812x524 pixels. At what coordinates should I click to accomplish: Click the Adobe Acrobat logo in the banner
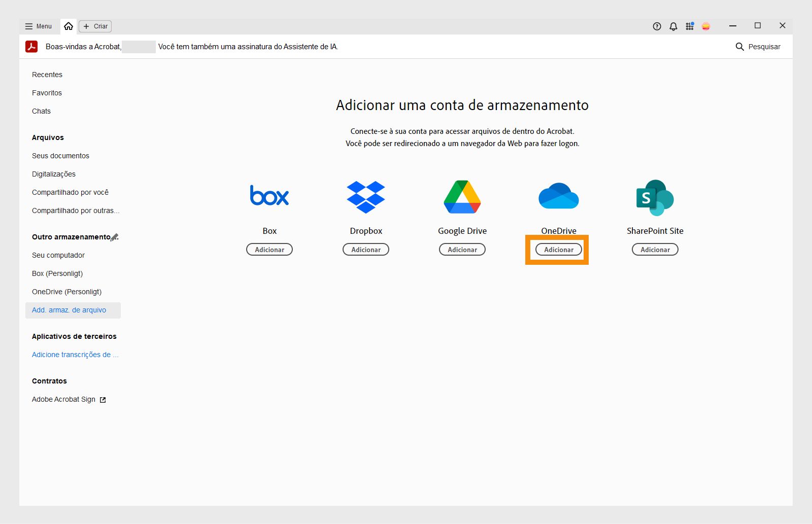click(x=31, y=47)
